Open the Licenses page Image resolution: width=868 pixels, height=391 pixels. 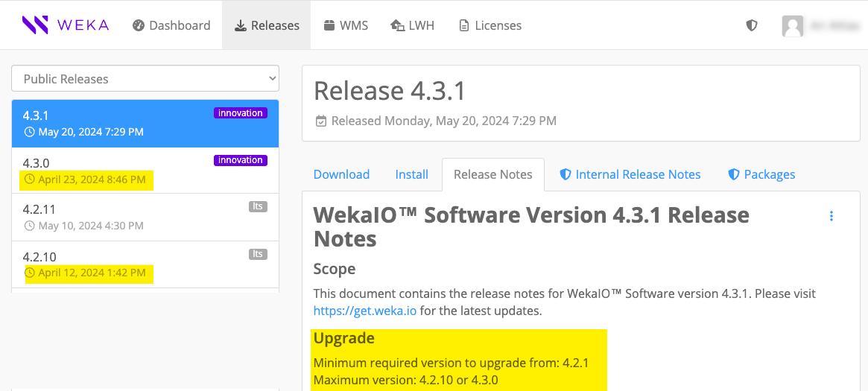tap(490, 25)
